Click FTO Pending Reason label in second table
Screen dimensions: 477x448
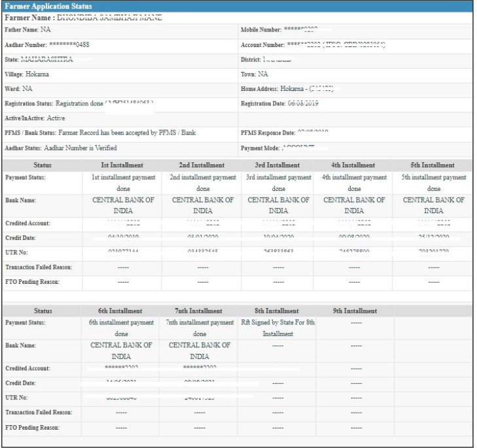pos(32,428)
